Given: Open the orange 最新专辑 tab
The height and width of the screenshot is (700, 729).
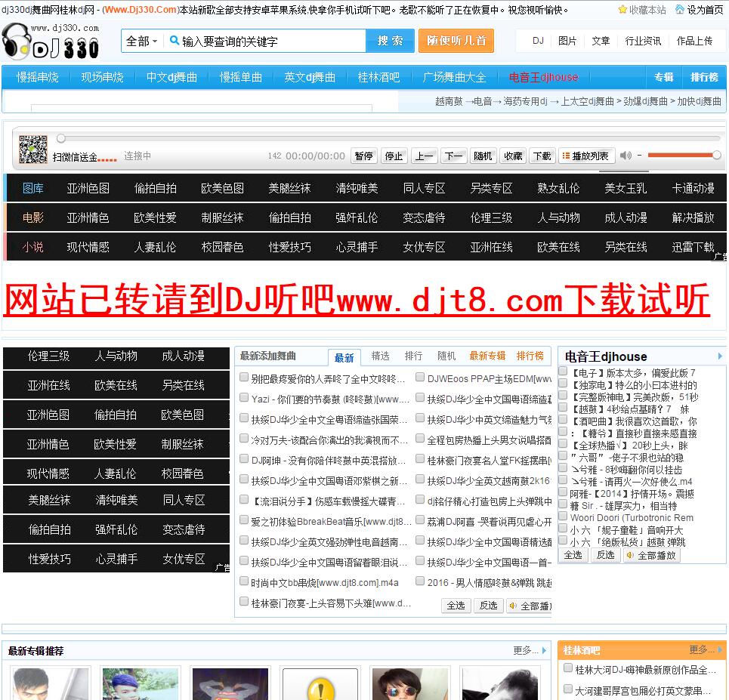Looking at the screenshot, I should coord(487,356).
